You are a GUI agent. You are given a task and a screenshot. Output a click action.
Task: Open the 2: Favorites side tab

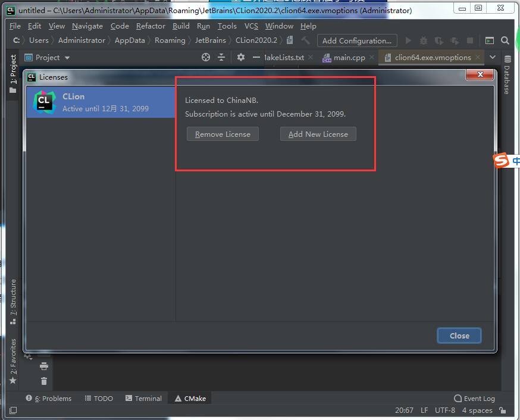pyautogui.click(x=13, y=361)
